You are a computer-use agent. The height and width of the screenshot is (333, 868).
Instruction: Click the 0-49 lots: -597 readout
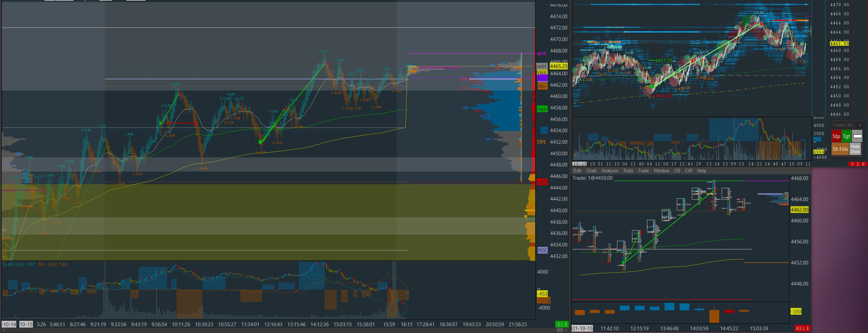click(19, 265)
